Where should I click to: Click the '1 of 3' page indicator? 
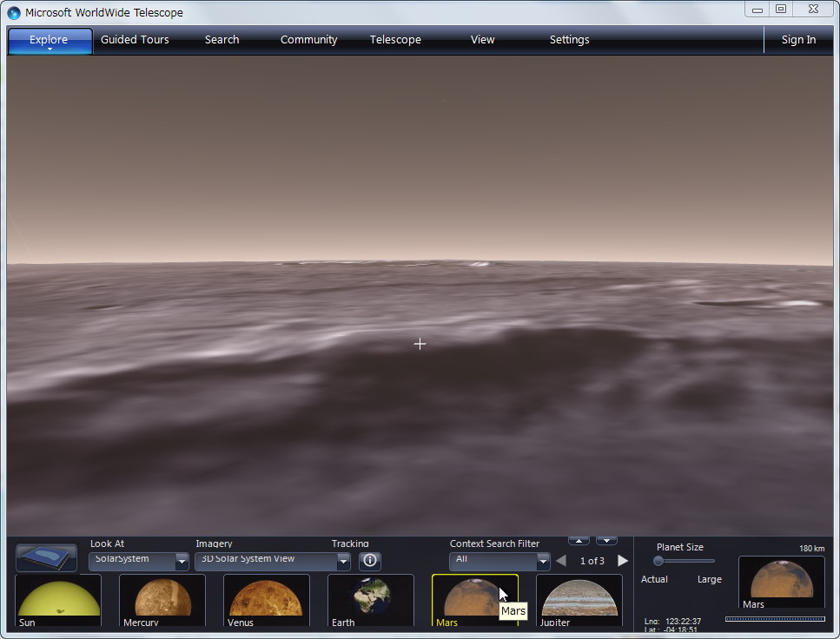(x=592, y=561)
